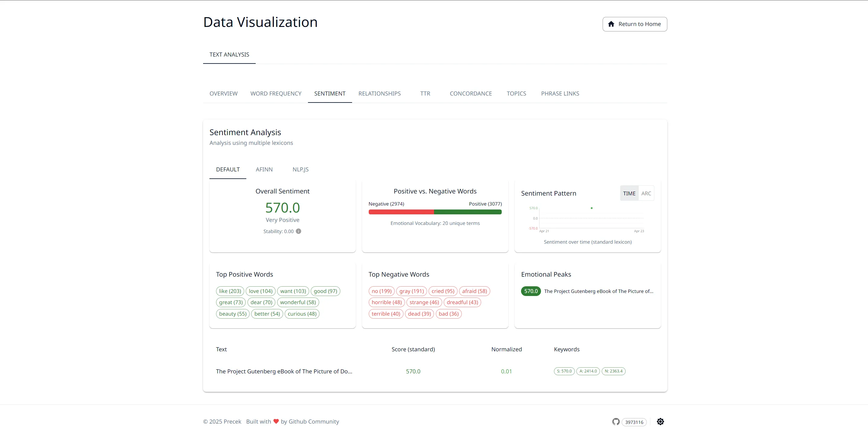Image resolution: width=868 pixels, height=442 pixels.
Task: Click the green data point on sentiment chart
Action: [591, 208]
